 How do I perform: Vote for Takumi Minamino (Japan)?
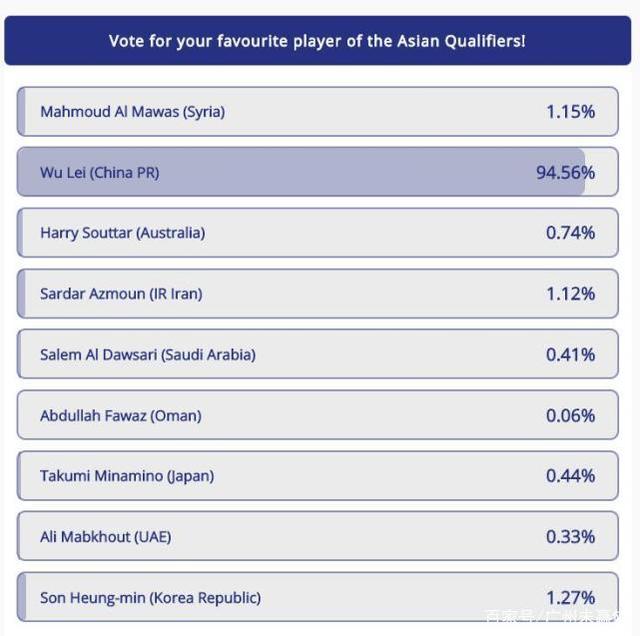(x=126, y=476)
